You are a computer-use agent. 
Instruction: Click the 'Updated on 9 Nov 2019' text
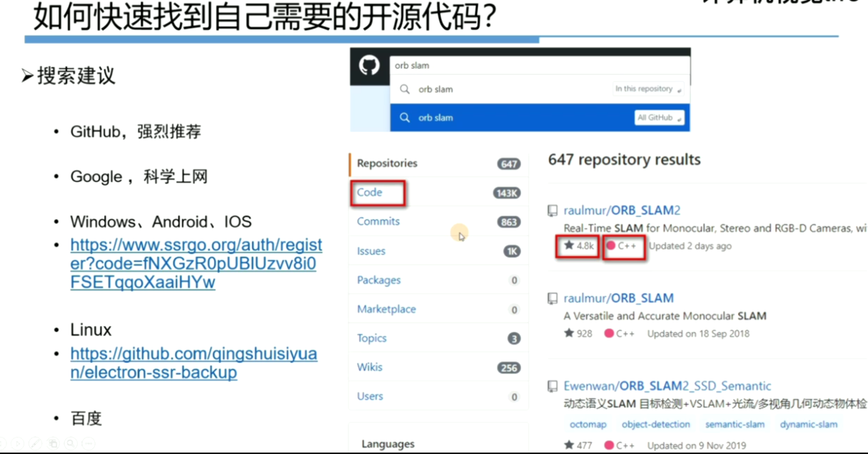(x=698, y=445)
